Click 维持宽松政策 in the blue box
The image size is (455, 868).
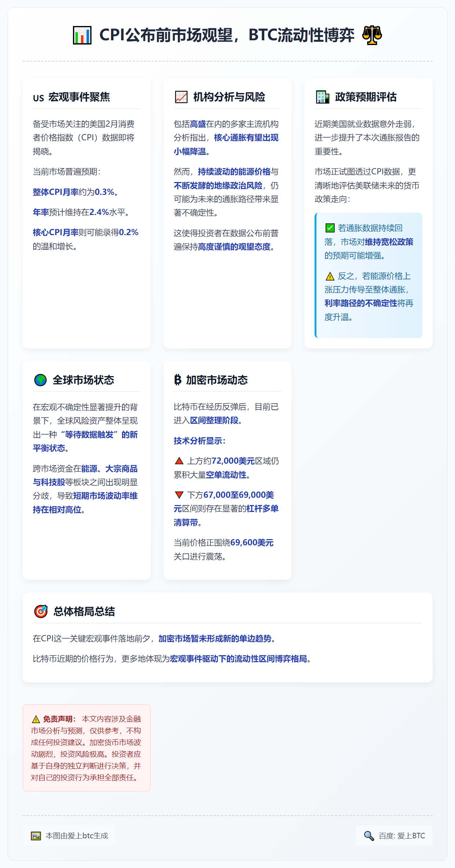pyautogui.click(x=389, y=242)
